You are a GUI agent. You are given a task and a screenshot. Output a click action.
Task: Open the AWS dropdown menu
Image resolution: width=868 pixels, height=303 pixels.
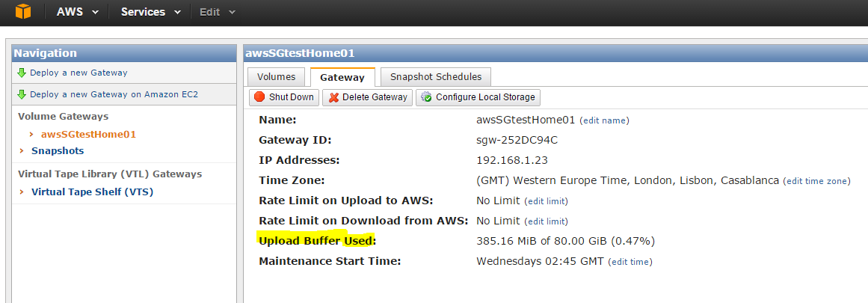[78, 12]
